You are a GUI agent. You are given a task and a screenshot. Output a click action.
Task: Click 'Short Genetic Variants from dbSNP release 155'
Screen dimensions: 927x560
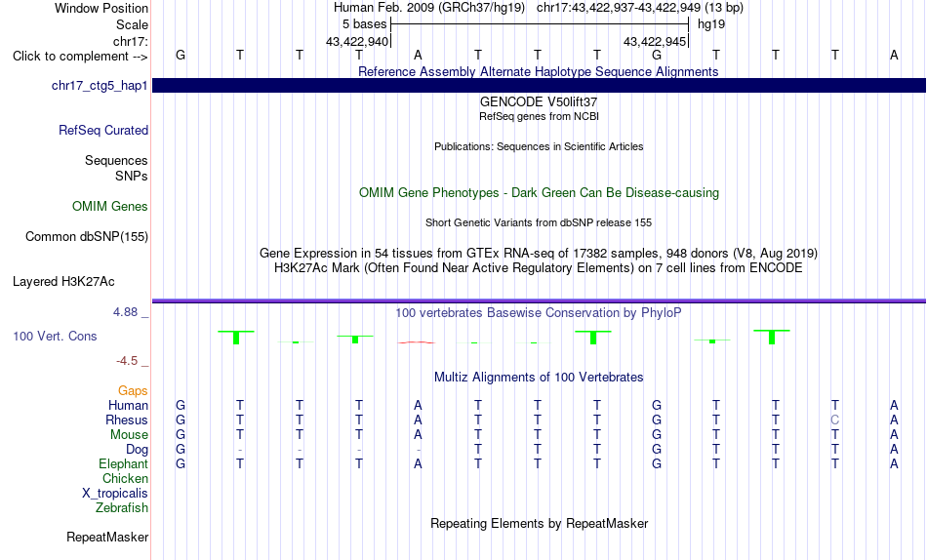tap(539, 223)
